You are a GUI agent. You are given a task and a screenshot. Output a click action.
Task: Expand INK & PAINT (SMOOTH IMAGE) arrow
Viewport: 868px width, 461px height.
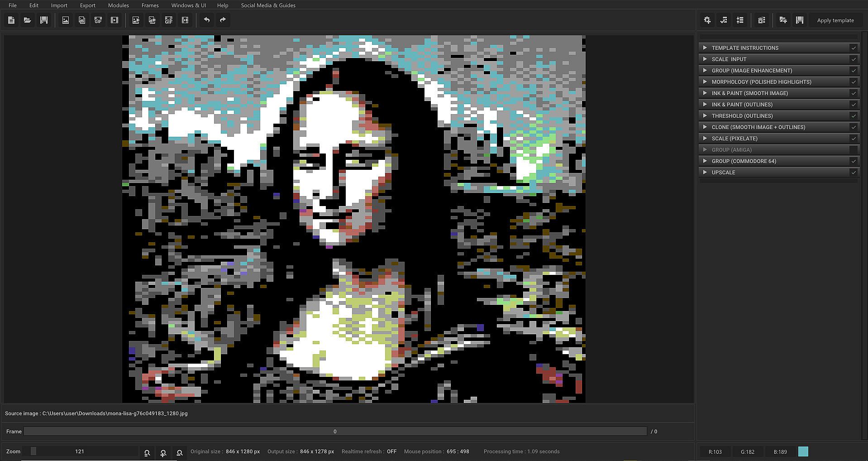pos(705,93)
